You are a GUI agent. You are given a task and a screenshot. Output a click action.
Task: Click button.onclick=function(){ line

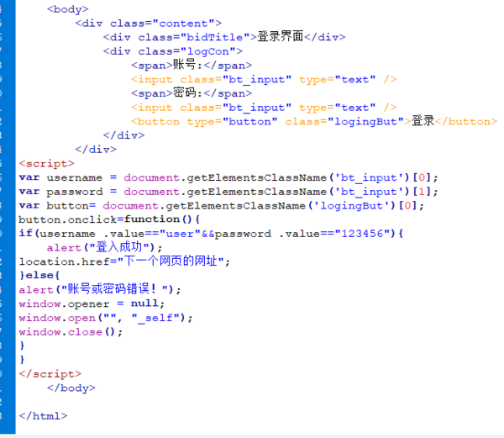[109, 219]
